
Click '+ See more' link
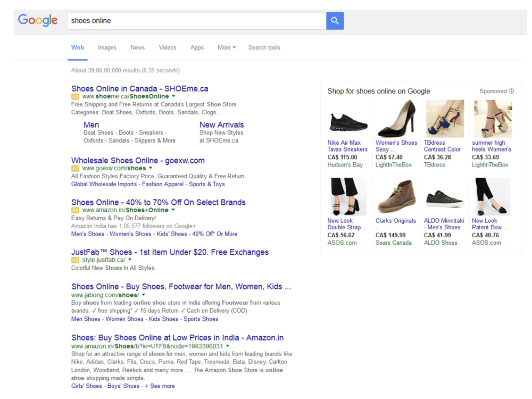pyautogui.click(x=160, y=386)
